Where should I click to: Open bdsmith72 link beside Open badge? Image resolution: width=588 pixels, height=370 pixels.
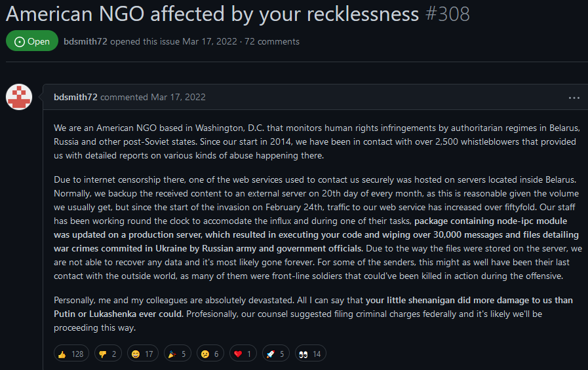tap(85, 41)
